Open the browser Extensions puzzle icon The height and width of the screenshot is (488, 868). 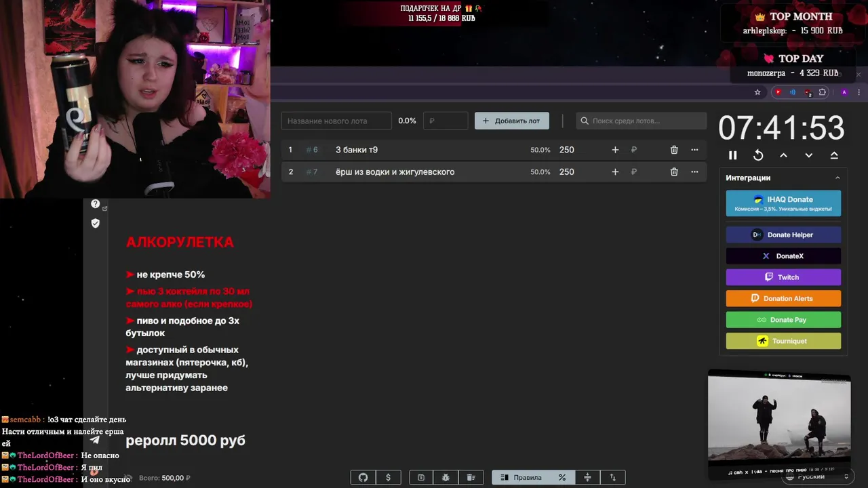click(823, 92)
